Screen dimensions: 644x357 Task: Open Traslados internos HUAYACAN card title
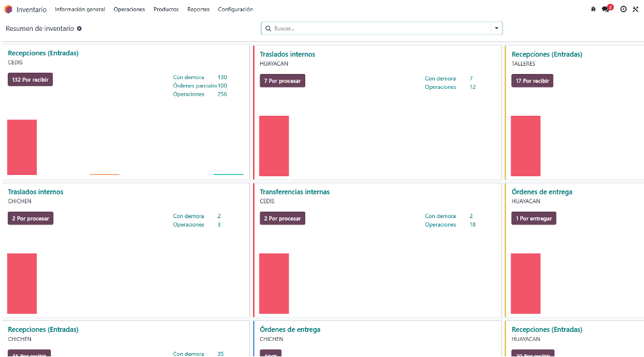[287, 54]
